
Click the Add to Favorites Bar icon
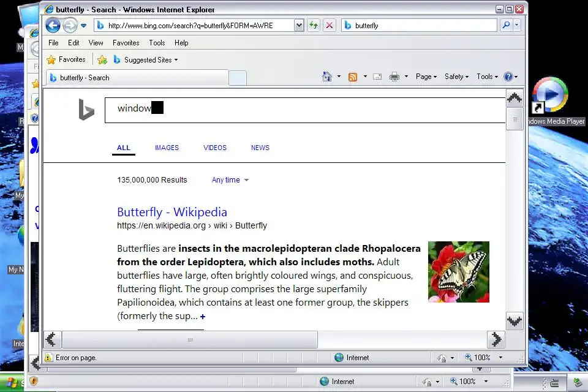(102, 59)
